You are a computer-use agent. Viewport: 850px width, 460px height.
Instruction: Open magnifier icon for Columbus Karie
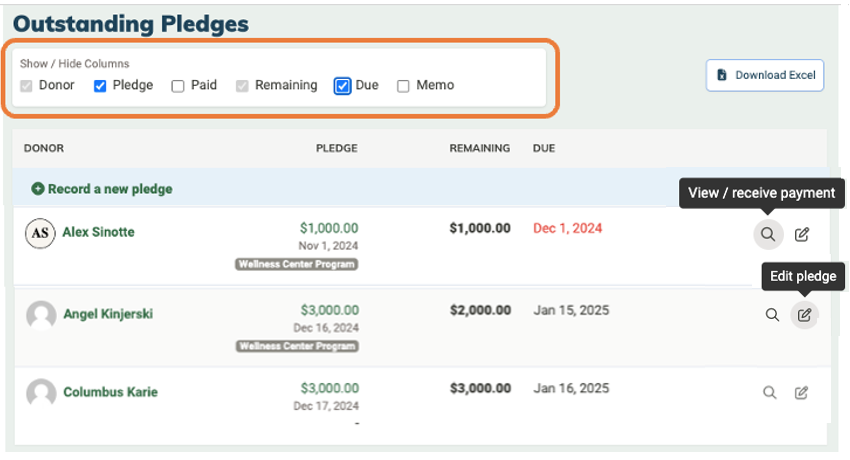pos(769,393)
